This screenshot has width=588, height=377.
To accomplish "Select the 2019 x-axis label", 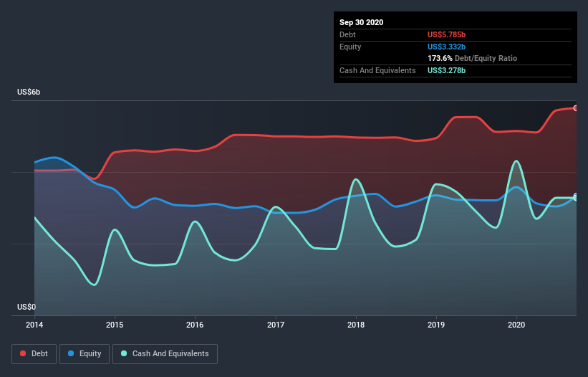I will [x=436, y=325].
